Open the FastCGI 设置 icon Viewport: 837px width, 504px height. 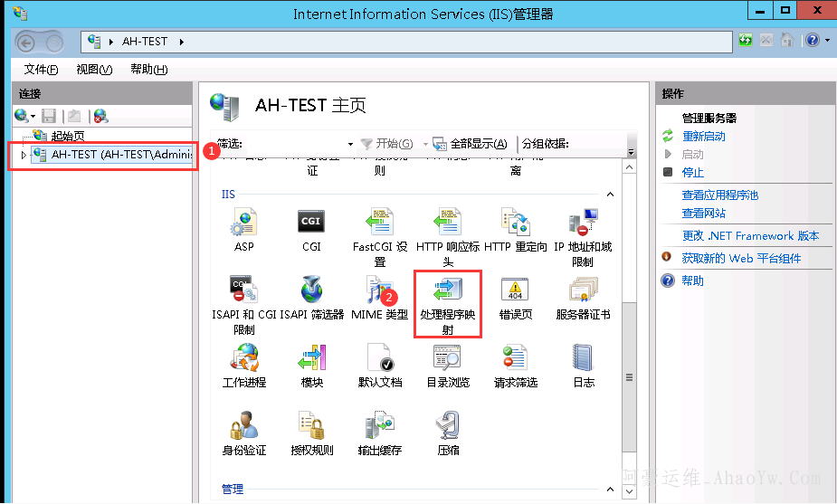(x=379, y=223)
